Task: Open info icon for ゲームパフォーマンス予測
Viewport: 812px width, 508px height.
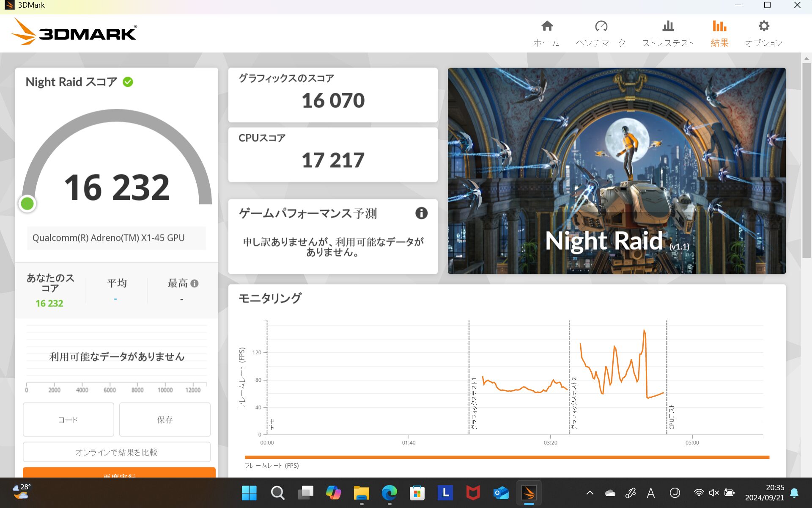Action: (x=421, y=213)
